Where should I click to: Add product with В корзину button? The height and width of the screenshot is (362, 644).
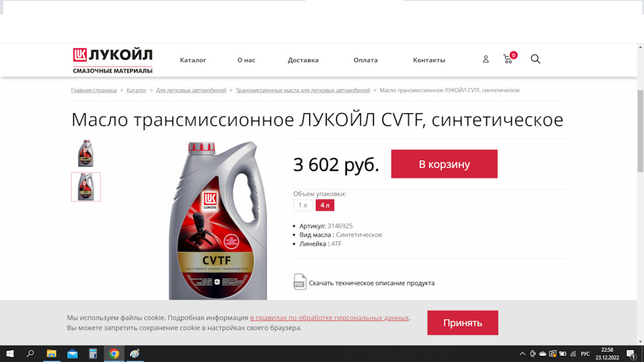[444, 164]
